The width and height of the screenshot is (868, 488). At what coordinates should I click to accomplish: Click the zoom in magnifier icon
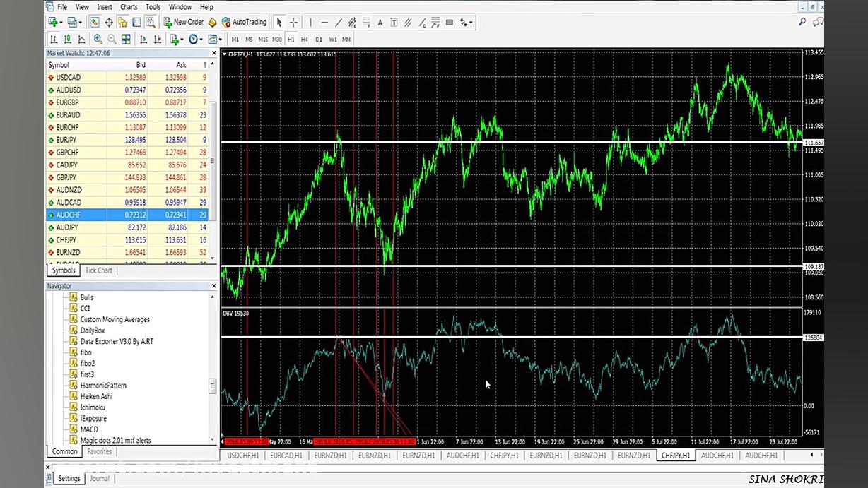(x=98, y=40)
